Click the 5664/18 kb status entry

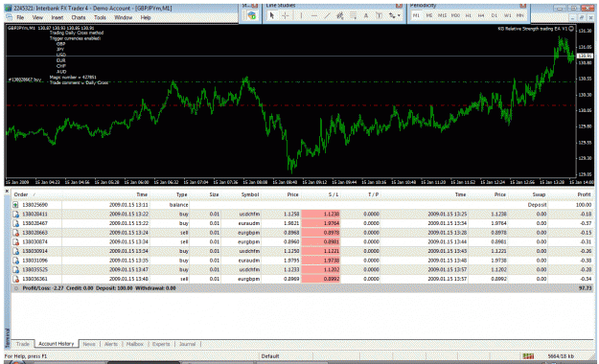[x=561, y=356]
